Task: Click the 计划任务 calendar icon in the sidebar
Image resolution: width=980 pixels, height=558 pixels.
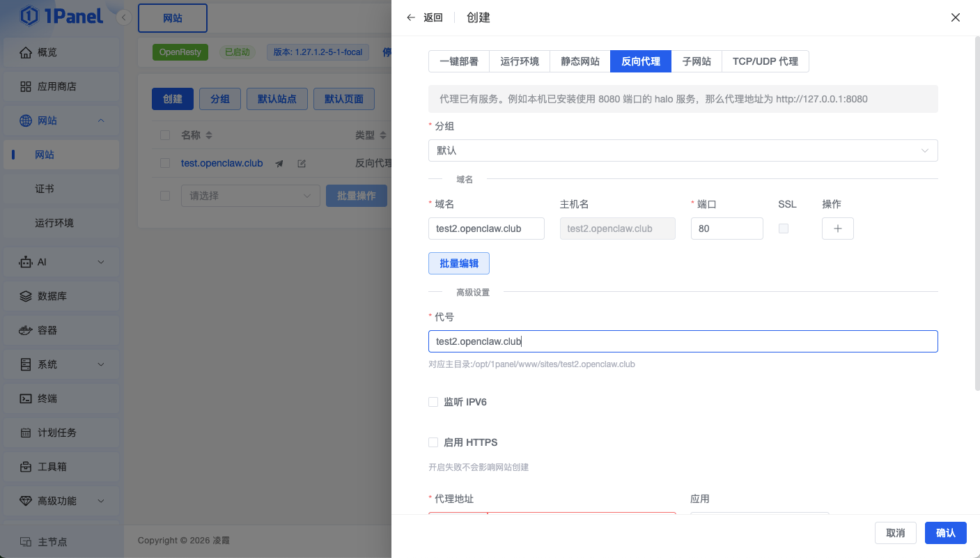Action: pos(26,433)
